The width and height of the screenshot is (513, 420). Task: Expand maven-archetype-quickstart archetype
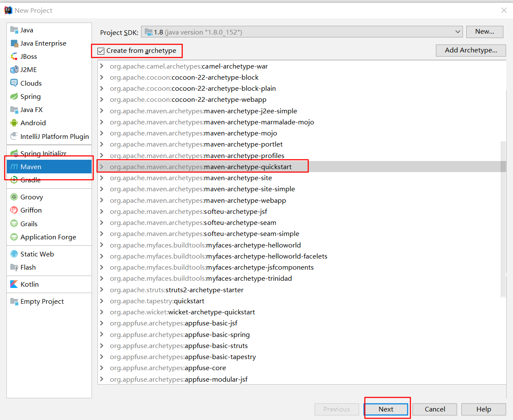point(102,167)
